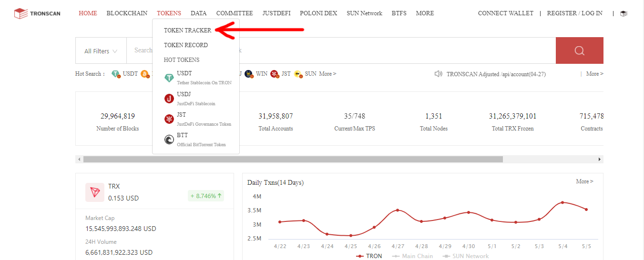Viewport: 644px width, 260px height.
Task: Click 'More >' next to announcements
Action: (595, 74)
